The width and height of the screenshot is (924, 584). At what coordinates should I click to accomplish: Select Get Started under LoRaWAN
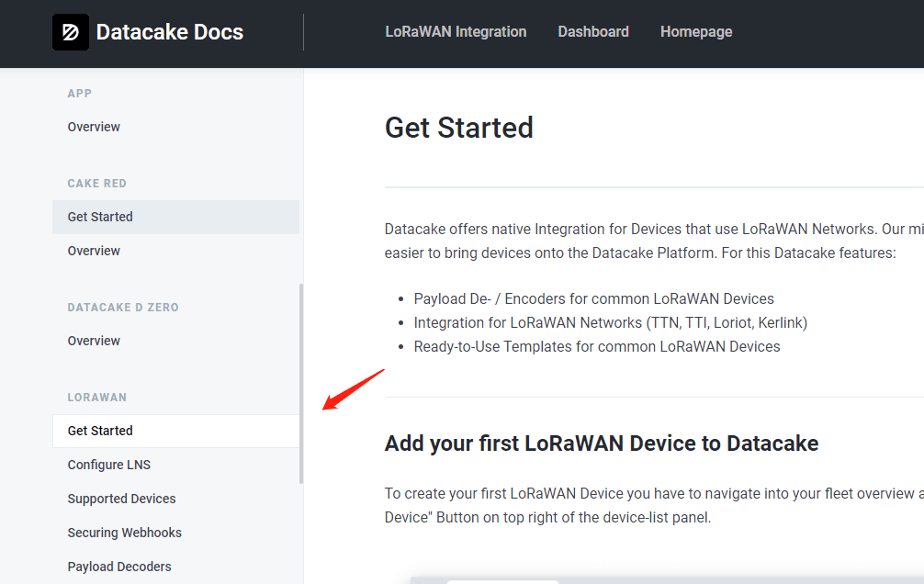tap(175, 431)
